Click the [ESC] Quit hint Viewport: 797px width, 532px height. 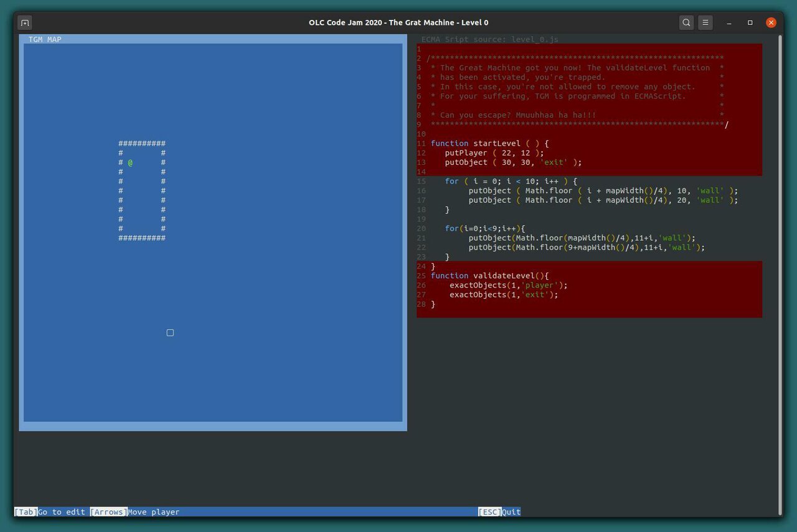click(499, 512)
